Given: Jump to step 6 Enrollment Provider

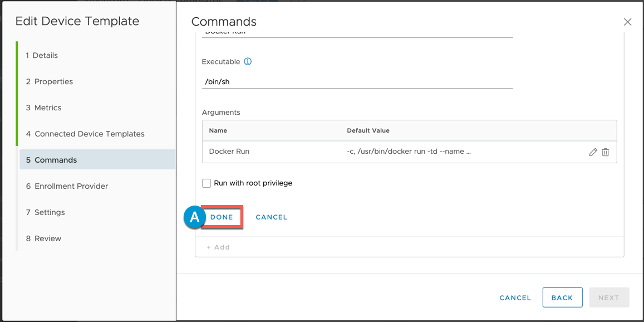Looking at the screenshot, I should coord(67,186).
